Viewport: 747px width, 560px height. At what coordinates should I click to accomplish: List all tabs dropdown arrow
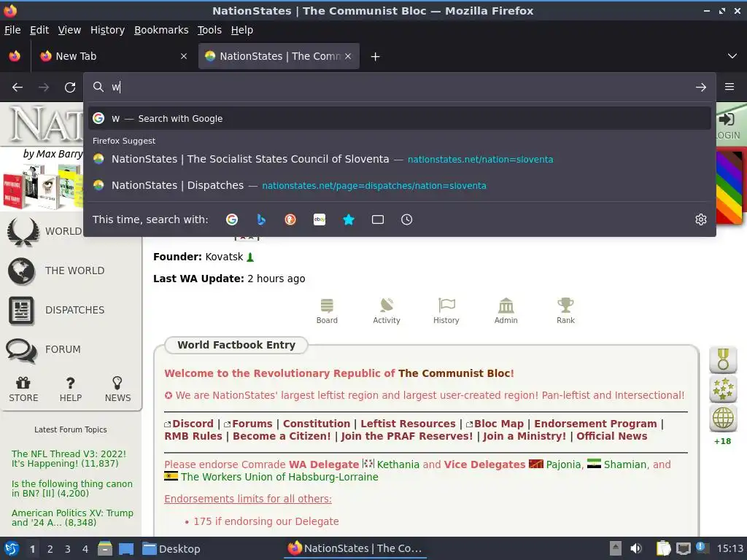(732, 56)
